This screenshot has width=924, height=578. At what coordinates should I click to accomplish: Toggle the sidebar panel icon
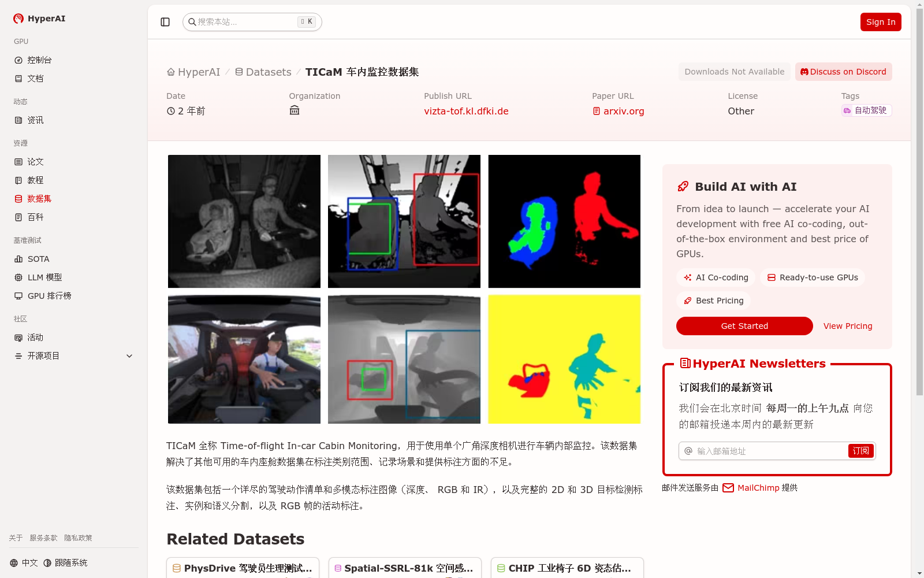pyautogui.click(x=165, y=22)
